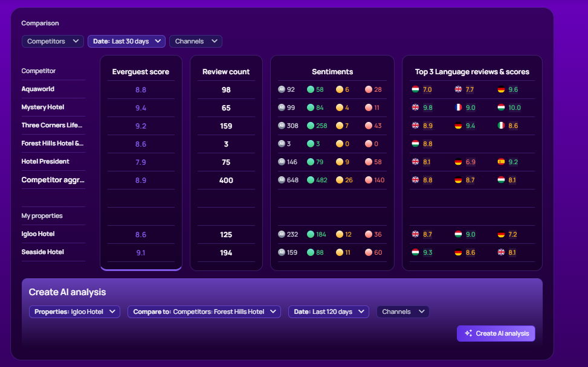Screen dimensions: 588x367
Task: Click sparkle icon on Create AI analysis button
Action: pyautogui.click(x=468, y=333)
